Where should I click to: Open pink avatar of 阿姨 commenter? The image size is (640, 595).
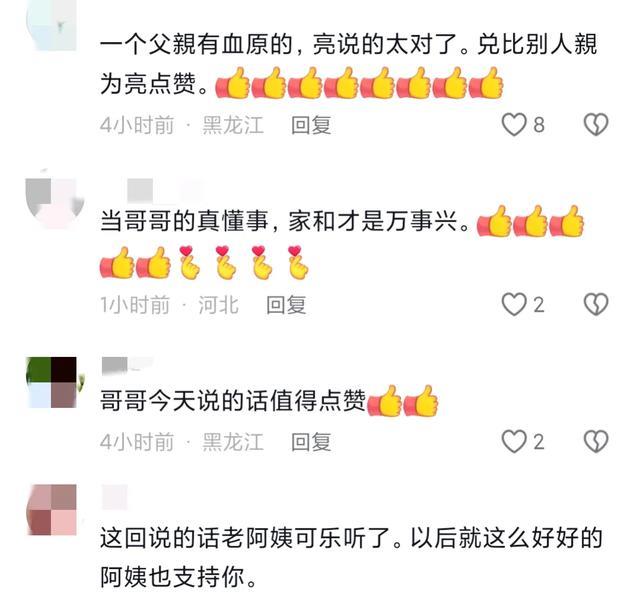(52, 509)
